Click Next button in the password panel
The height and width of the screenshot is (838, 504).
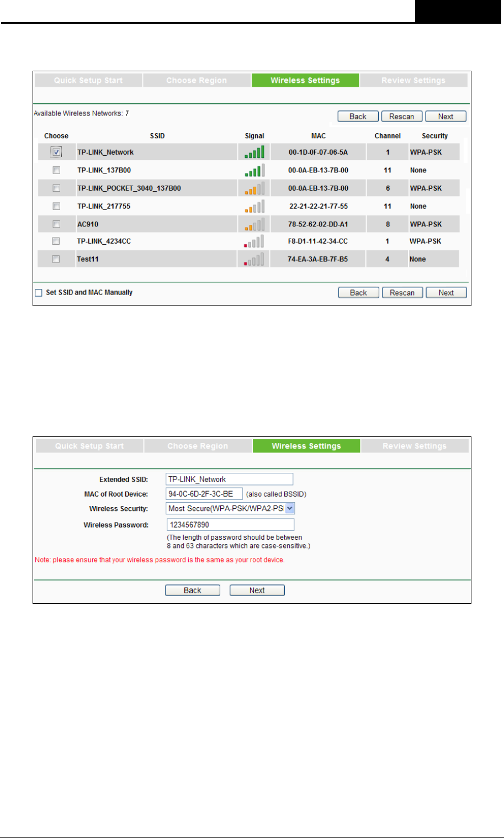tap(257, 591)
